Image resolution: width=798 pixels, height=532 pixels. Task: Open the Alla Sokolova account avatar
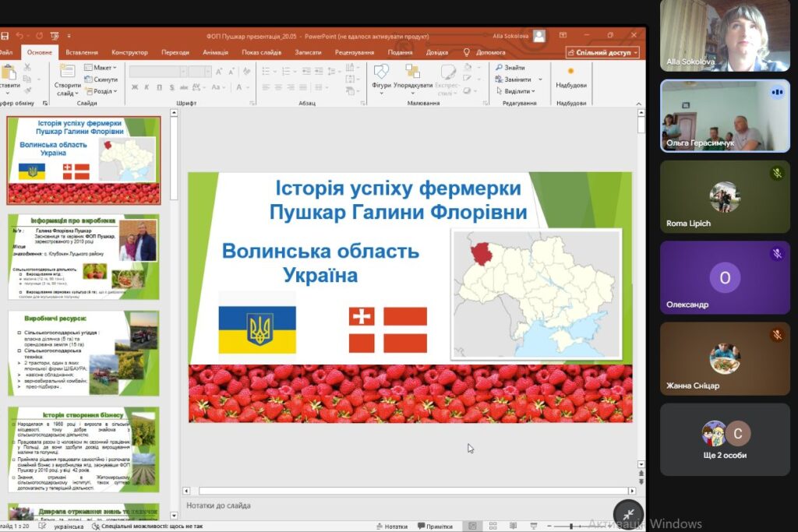pos(539,36)
